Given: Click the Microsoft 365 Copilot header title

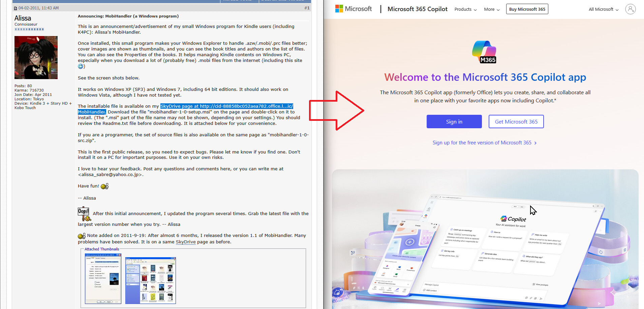Looking at the screenshot, I should coord(417,9).
